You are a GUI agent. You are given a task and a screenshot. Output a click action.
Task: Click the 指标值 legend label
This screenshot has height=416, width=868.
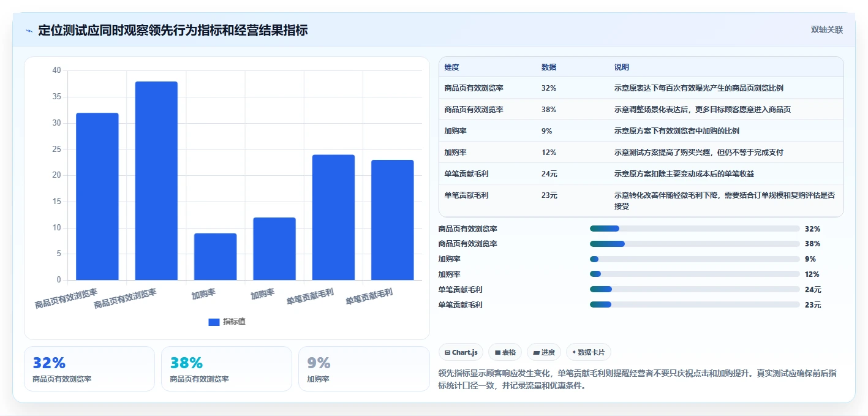click(234, 322)
